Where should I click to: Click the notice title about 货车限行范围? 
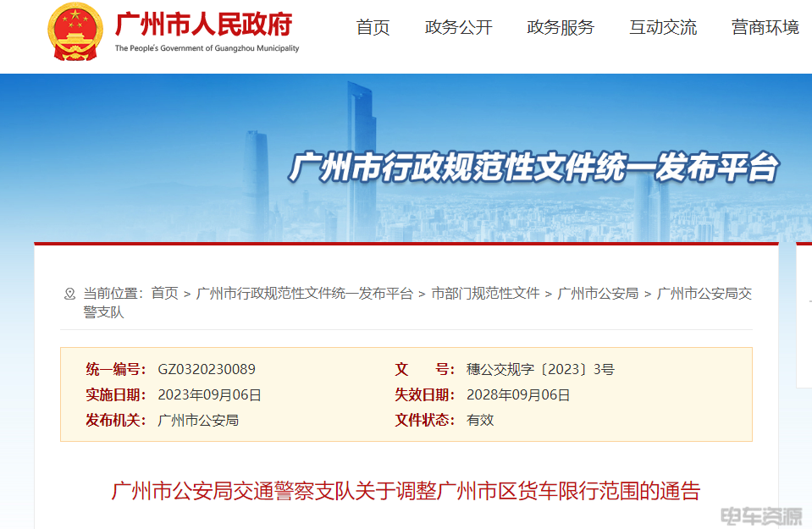tap(406, 491)
